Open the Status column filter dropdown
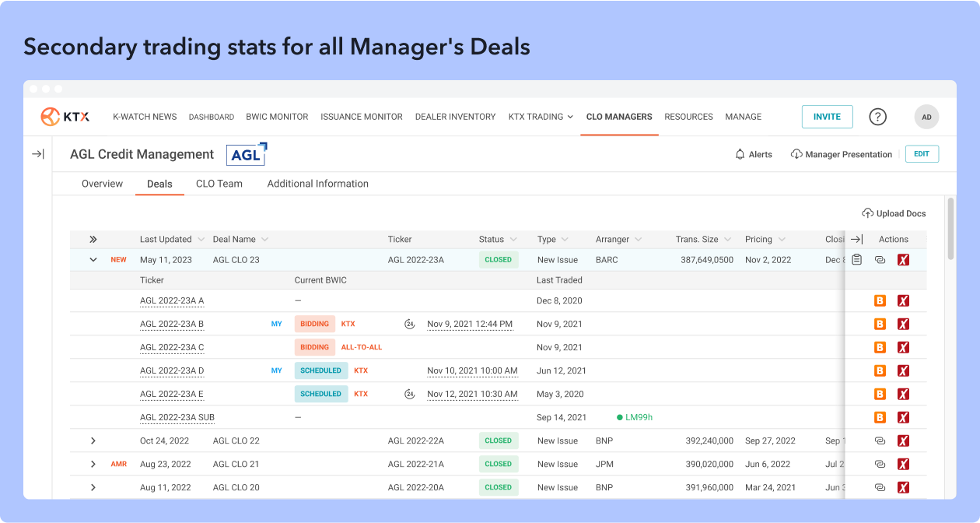The height and width of the screenshot is (523, 980). pyautogui.click(x=514, y=240)
